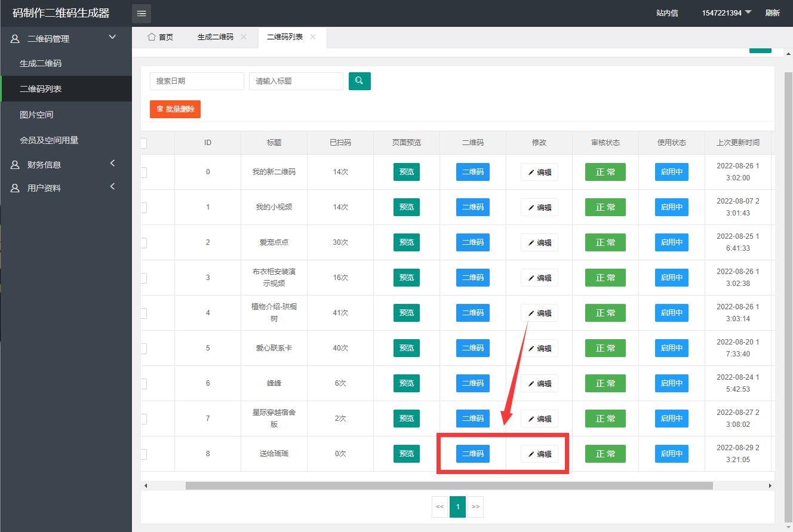
Task: Click 预览 for 我的新二维码
Action: point(407,172)
